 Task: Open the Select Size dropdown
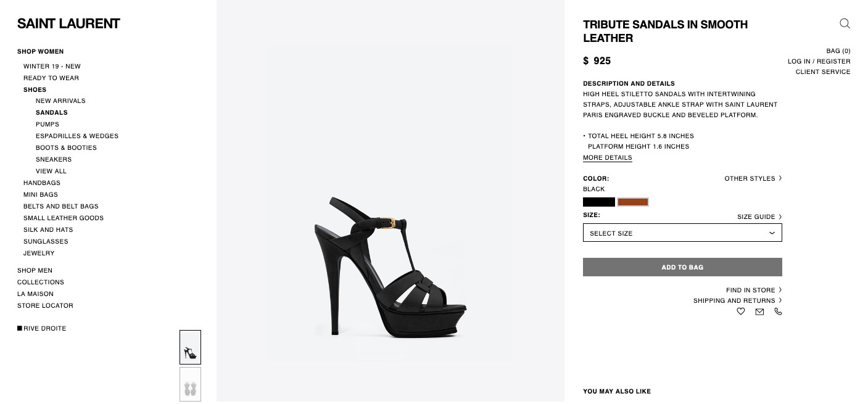682,233
